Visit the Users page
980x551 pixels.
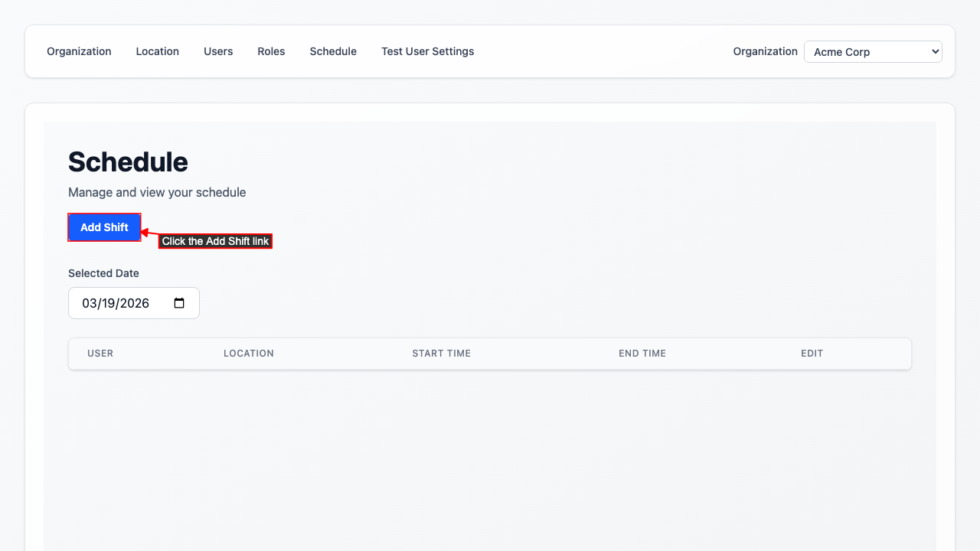pos(218,51)
